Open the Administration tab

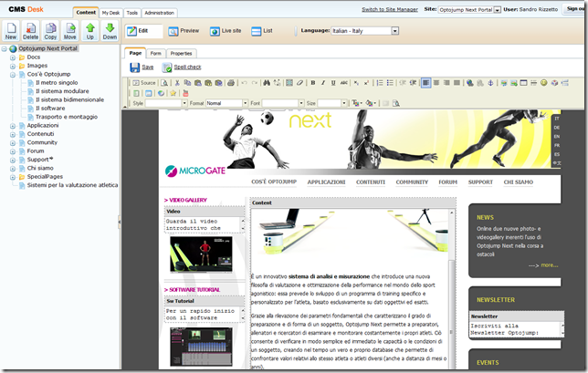(x=160, y=13)
